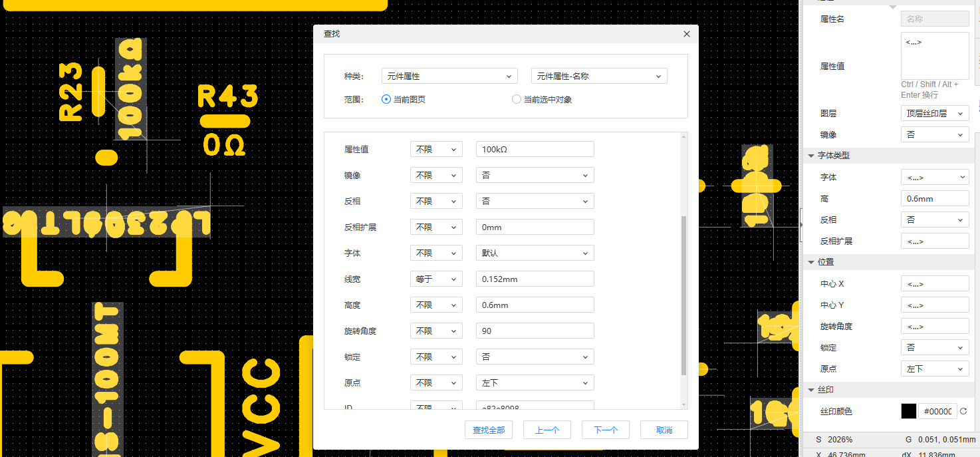The width and height of the screenshot is (980, 457).
Task: Open the silkscreen black color swatch
Action: (908, 412)
